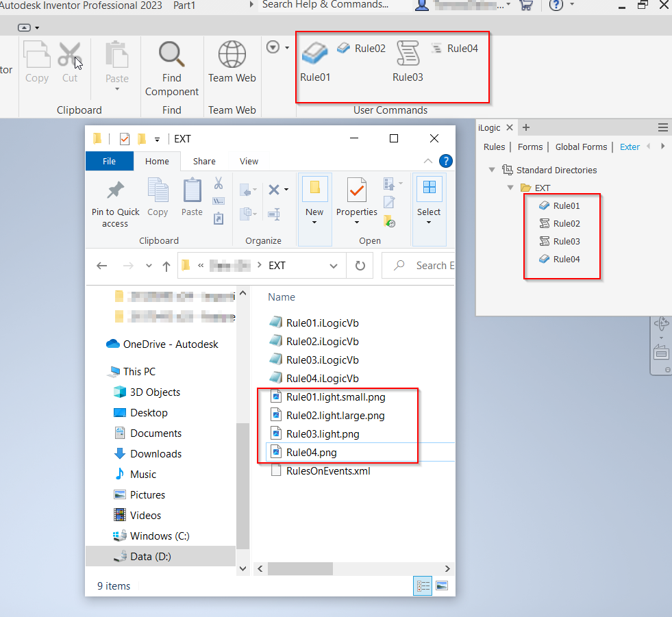Click Pin to Quick access
Image resolution: width=672 pixels, height=617 pixels.
(114, 199)
